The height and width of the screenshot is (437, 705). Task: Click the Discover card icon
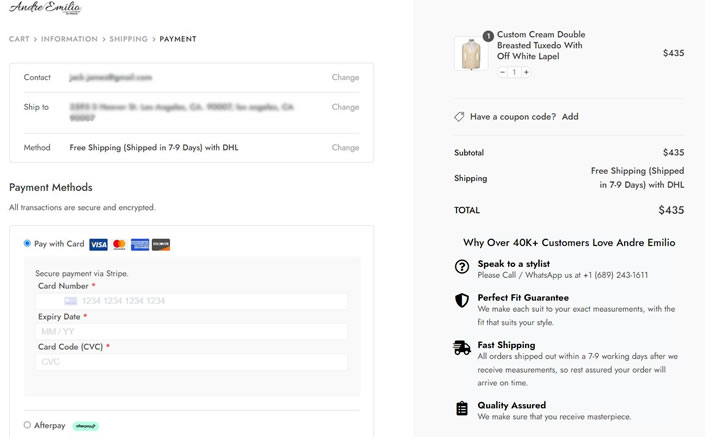161,244
